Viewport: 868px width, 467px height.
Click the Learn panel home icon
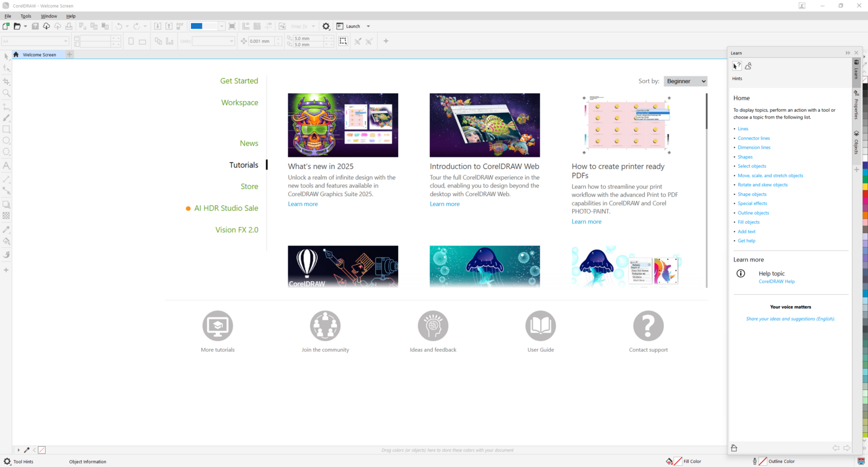[x=734, y=448]
